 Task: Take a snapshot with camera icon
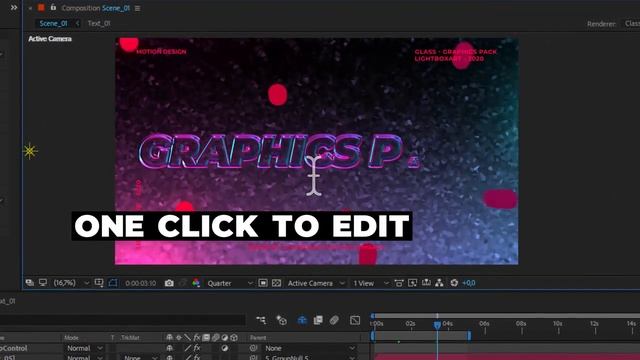click(x=169, y=283)
